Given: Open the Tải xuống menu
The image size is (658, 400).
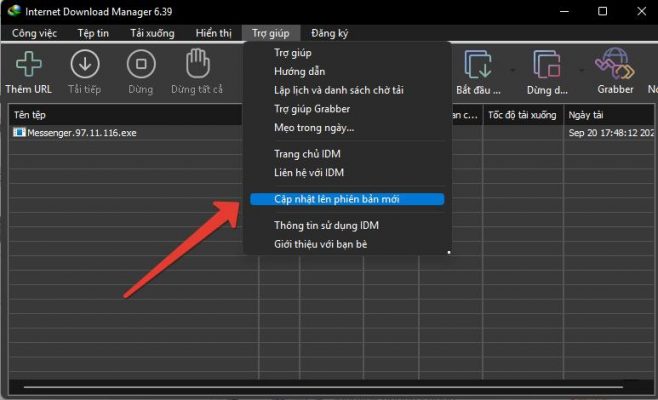Looking at the screenshot, I should (x=152, y=33).
